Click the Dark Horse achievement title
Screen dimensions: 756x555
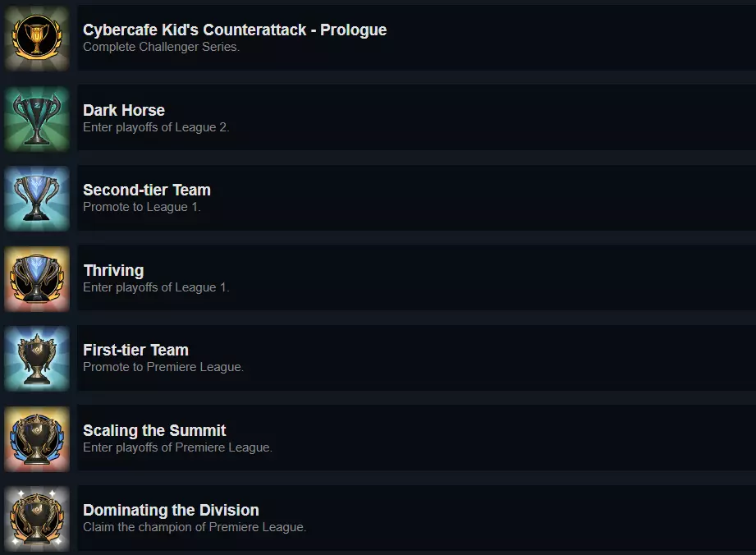[x=124, y=110]
